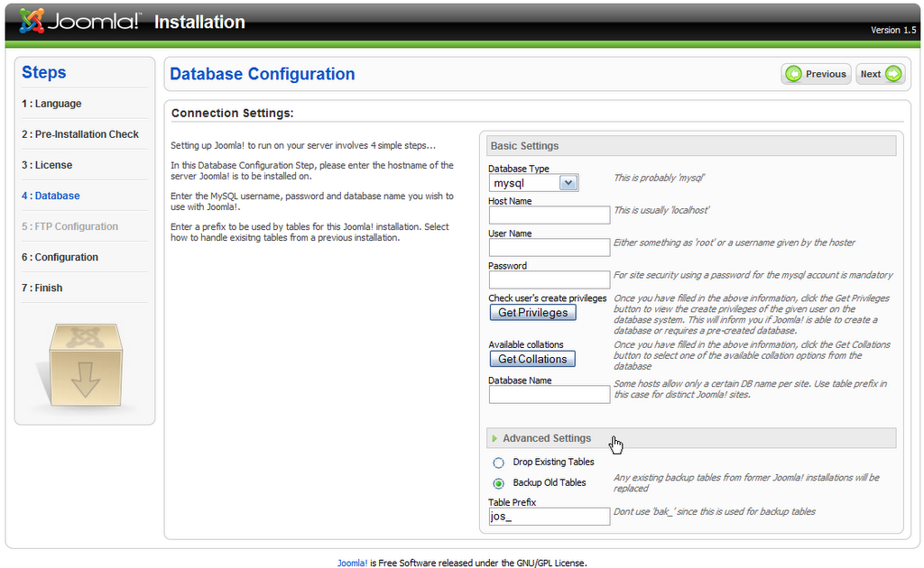This screenshot has height=568, width=924.
Task: Click the green Previous arrow icon
Action: click(794, 74)
